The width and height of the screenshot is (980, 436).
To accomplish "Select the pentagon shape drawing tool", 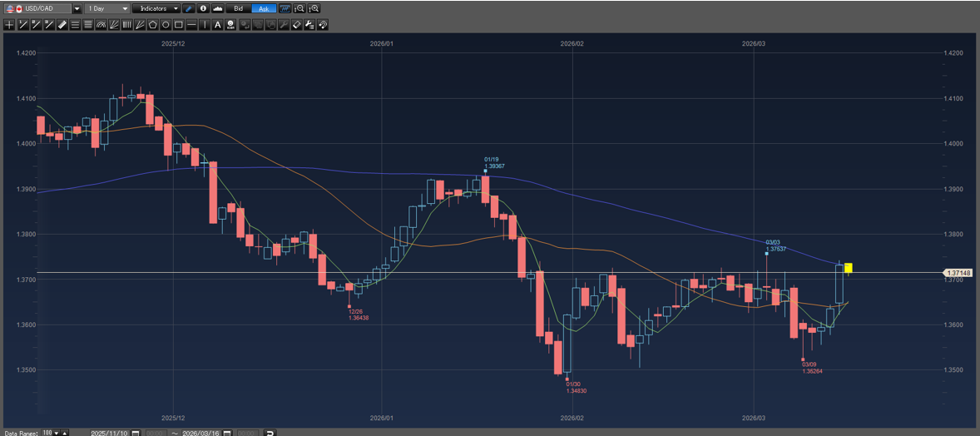I will [x=152, y=25].
